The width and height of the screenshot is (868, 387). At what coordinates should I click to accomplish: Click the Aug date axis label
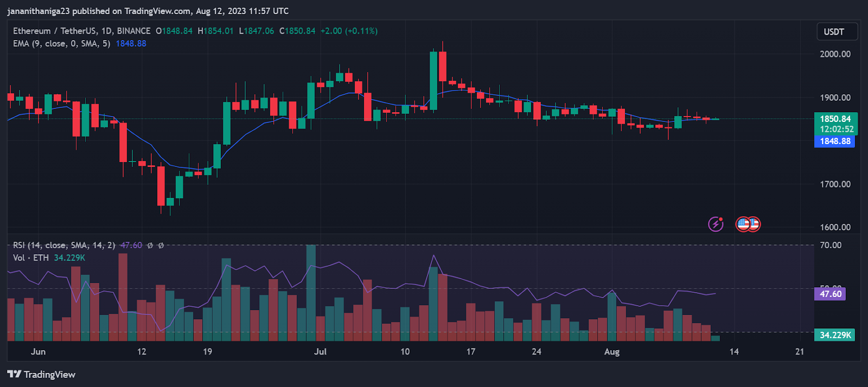(x=612, y=351)
